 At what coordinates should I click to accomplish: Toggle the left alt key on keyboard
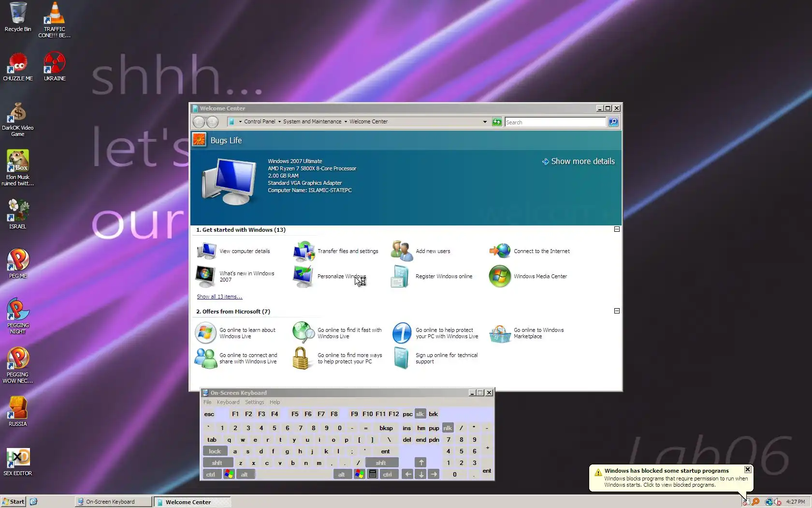pyautogui.click(x=245, y=475)
